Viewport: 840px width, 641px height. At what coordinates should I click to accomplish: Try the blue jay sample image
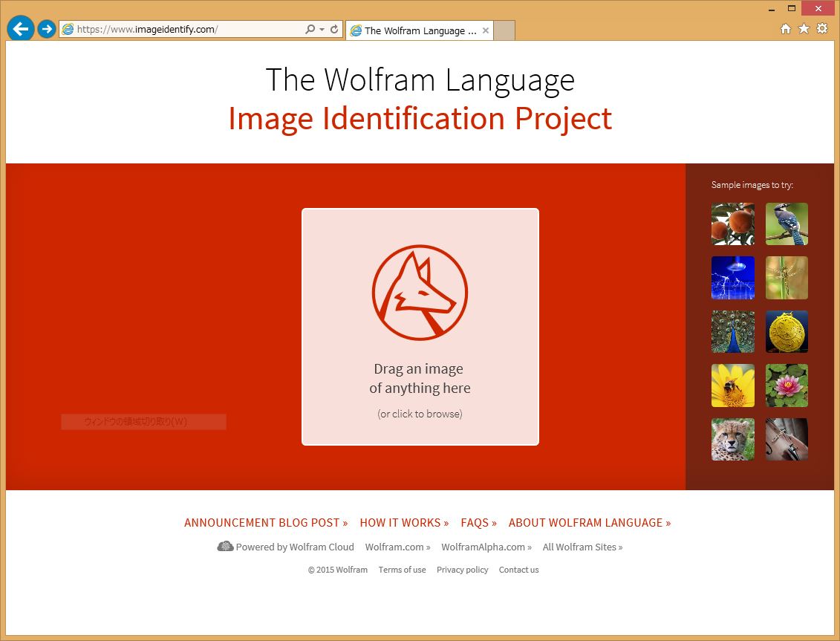pos(787,224)
